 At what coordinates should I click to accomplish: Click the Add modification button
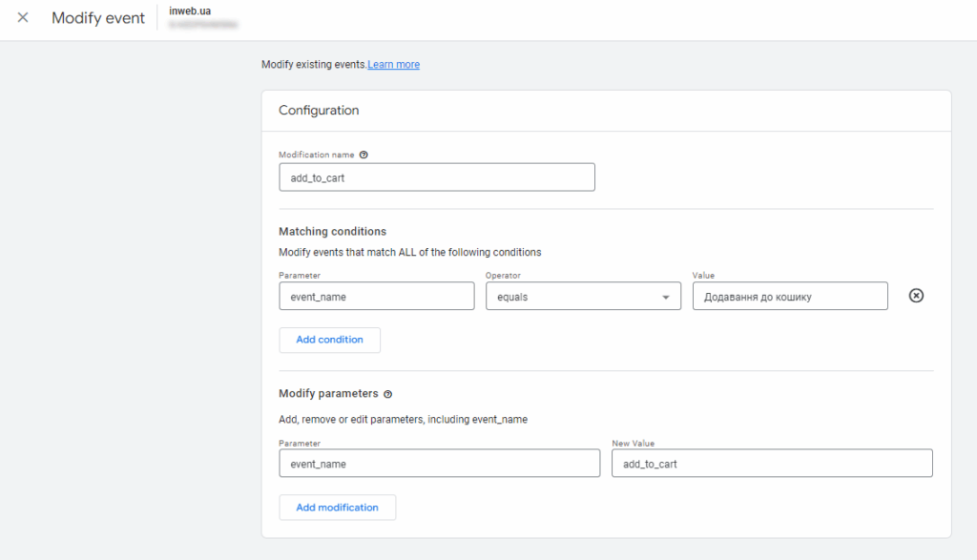(337, 508)
